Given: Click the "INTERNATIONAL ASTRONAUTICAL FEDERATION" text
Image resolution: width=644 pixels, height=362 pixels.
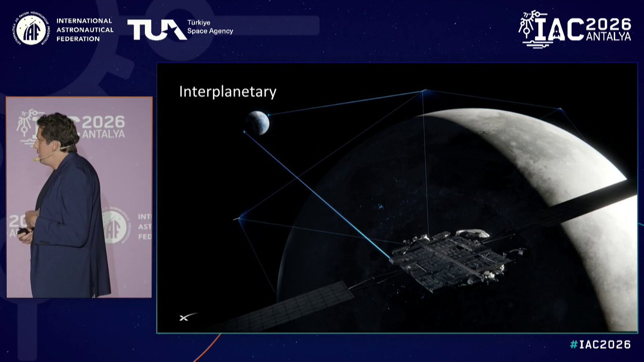Looking at the screenshot, I should (x=84, y=29).
